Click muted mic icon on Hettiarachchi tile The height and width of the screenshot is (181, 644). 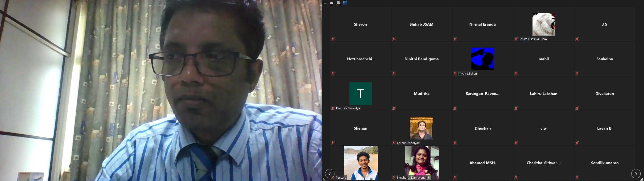click(333, 74)
